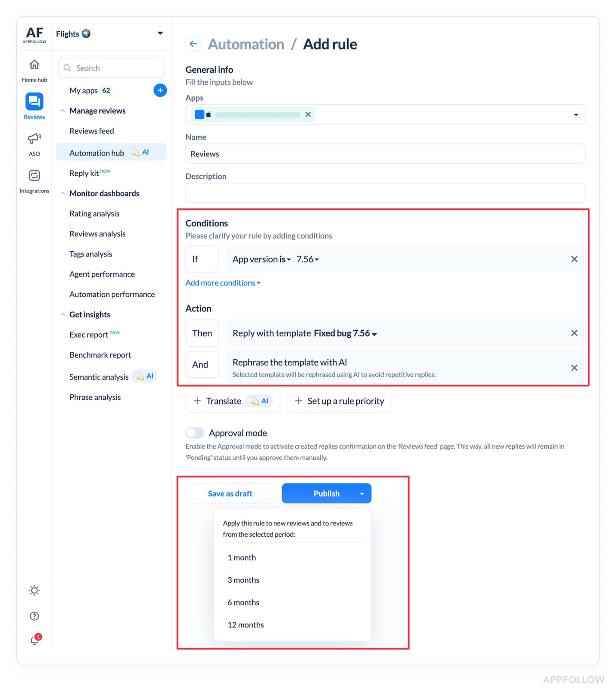This screenshot has height=694, width=616.
Task: Remove the App version condition row
Action: [574, 259]
